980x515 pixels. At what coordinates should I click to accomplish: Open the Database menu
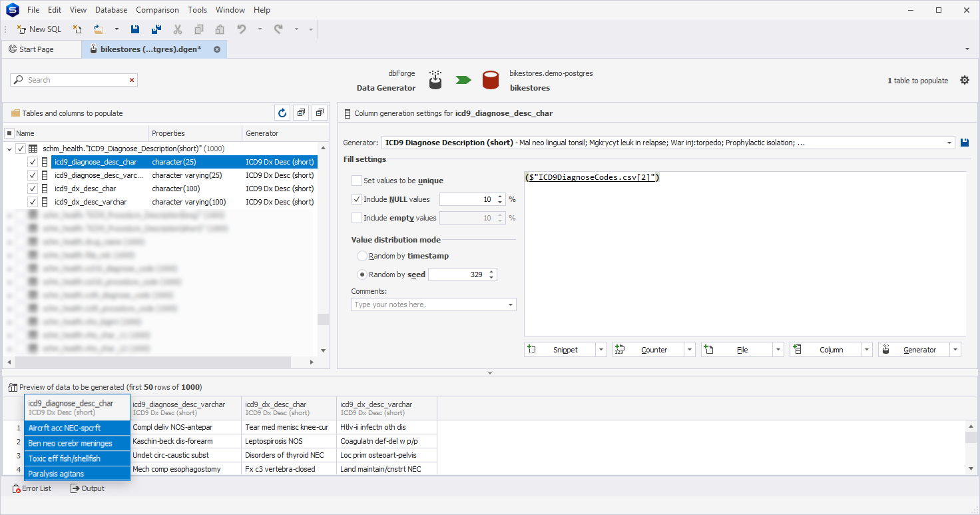click(x=111, y=10)
